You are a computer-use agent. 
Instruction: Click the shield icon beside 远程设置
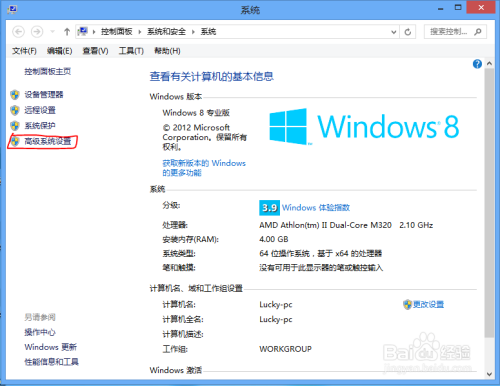15,110
